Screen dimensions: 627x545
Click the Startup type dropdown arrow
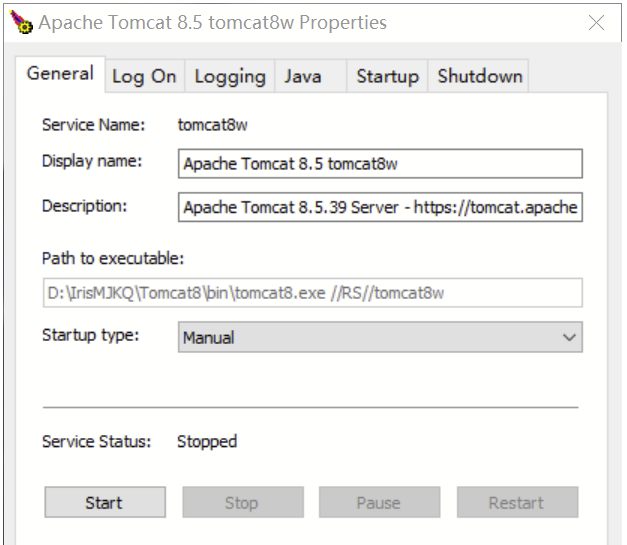point(570,337)
